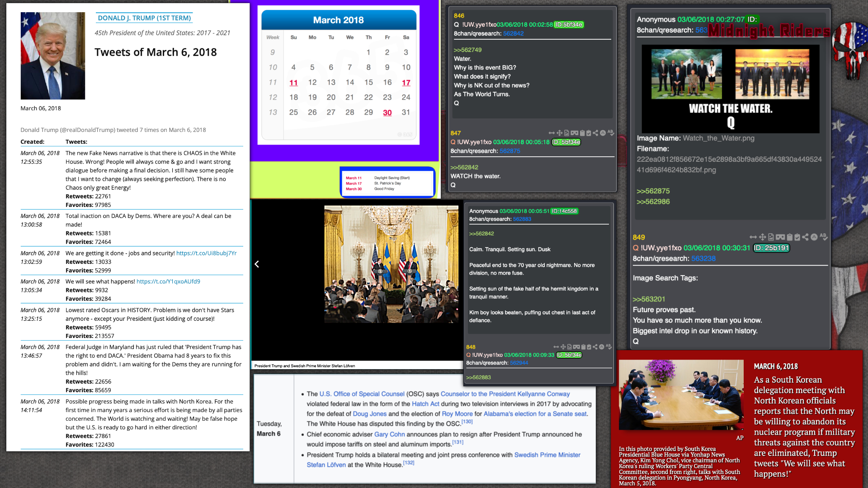Viewport: 868px width, 488px height.
Task: Open the South Korean delegation meeting photo
Action: click(x=681, y=394)
